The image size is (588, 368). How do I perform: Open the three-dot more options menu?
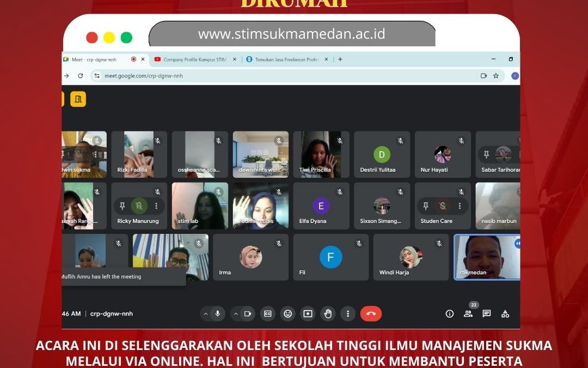pyautogui.click(x=348, y=313)
